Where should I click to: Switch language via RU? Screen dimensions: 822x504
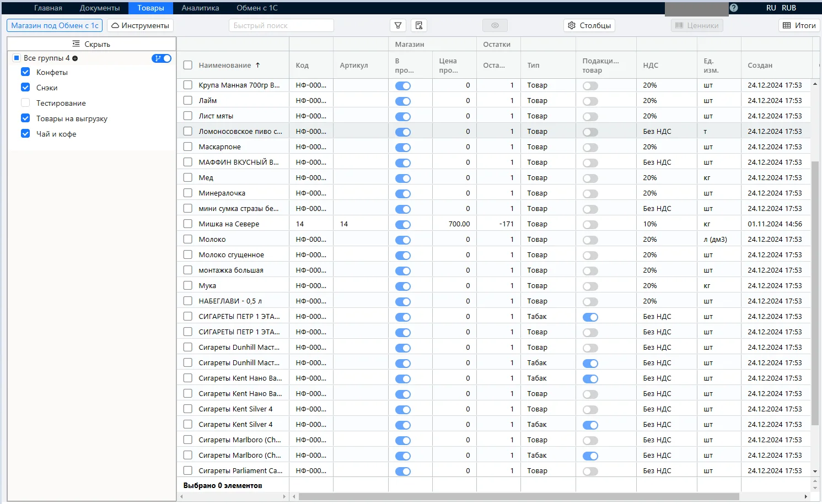click(x=771, y=8)
